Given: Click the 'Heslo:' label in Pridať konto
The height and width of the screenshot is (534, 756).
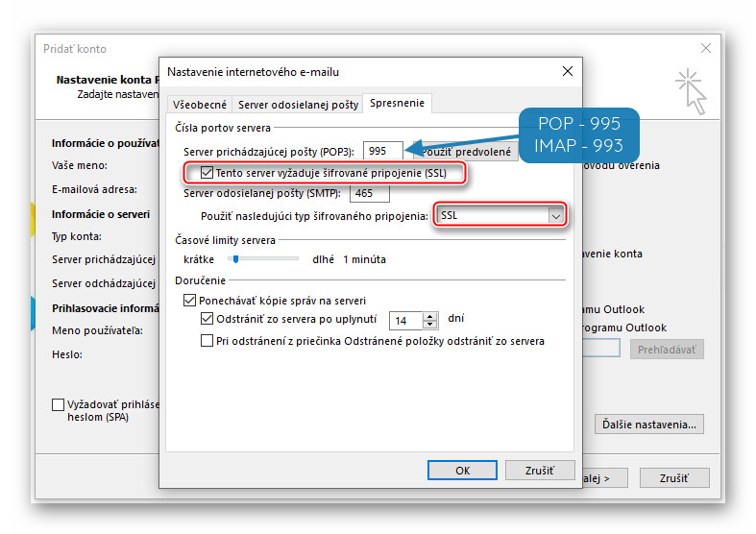Looking at the screenshot, I should click(x=67, y=354).
